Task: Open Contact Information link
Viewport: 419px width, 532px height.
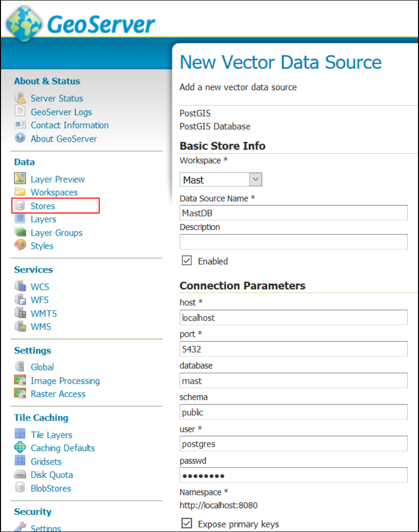Action: [x=69, y=125]
